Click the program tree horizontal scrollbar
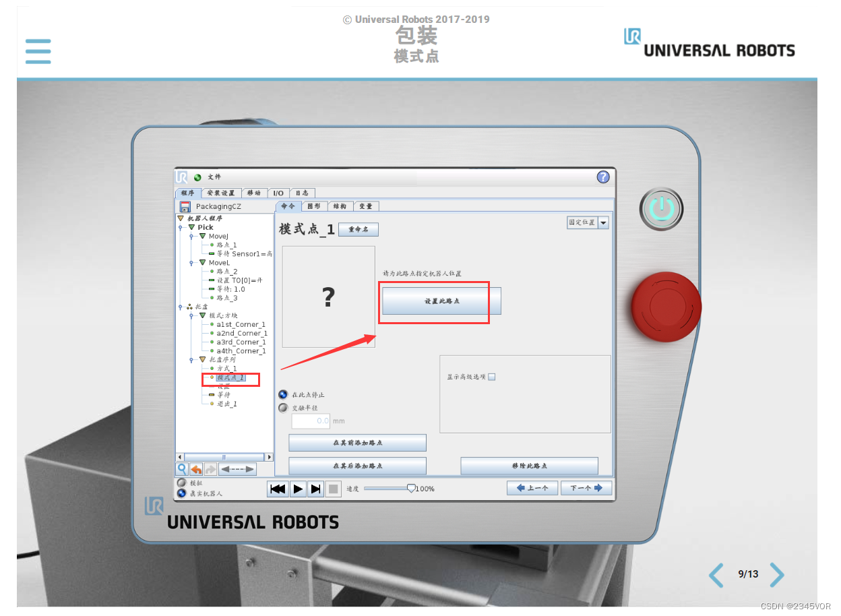The image size is (841, 616). pyautogui.click(x=224, y=458)
